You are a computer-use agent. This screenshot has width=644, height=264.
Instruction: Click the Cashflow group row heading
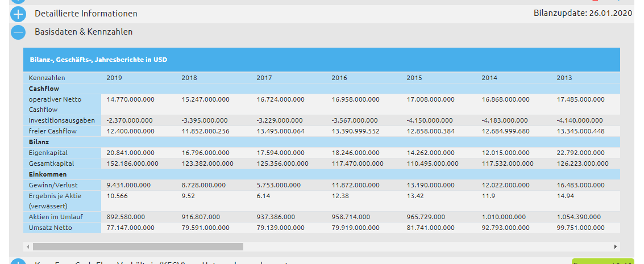pos(44,89)
